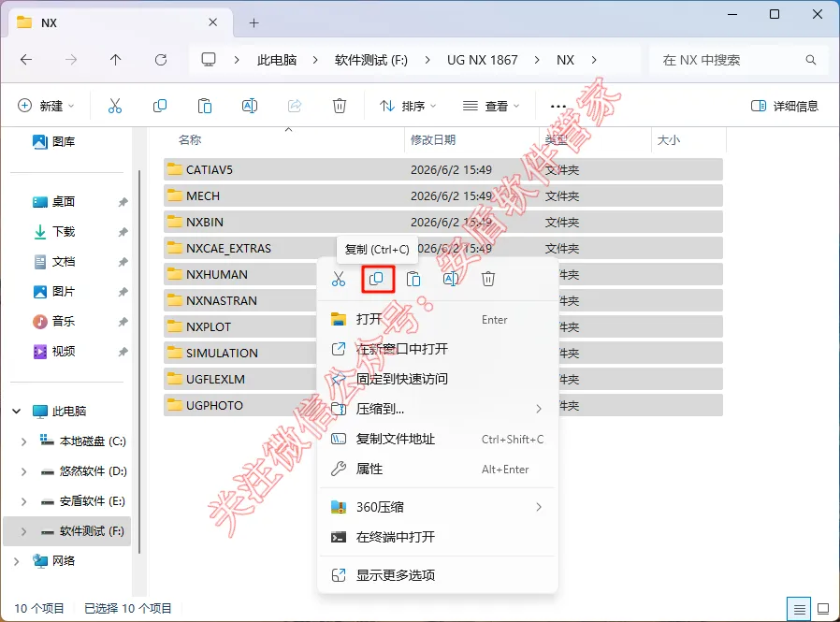Image resolution: width=840 pixels, height=622 pixels.
Task: Open the New dropdown button
Action: (x=47, y=106)
